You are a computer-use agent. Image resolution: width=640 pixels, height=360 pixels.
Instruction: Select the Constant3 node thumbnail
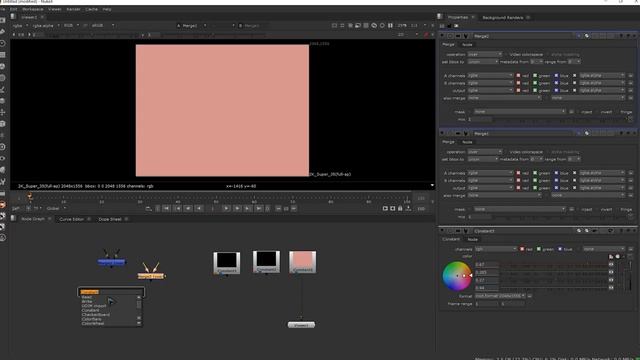(302, 262)
